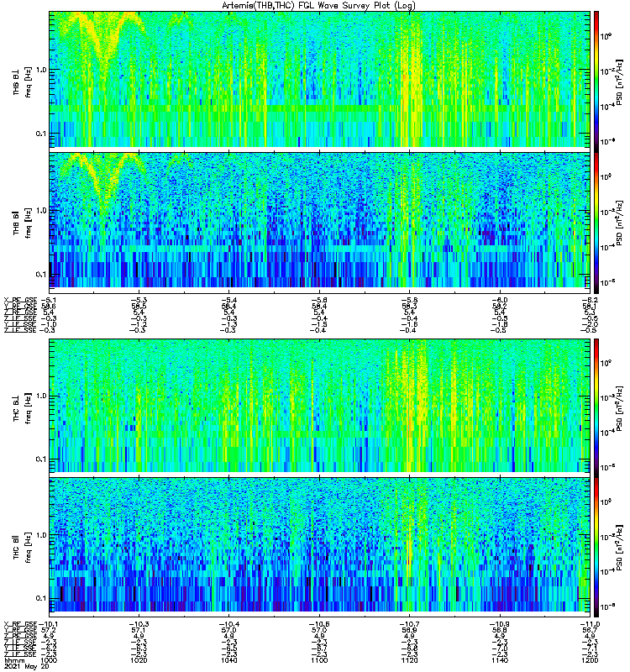Screen dimensions: 630x672
Task: Click the '0.1' frequency tick of the THC B⊥ panel
Action: 41,459
